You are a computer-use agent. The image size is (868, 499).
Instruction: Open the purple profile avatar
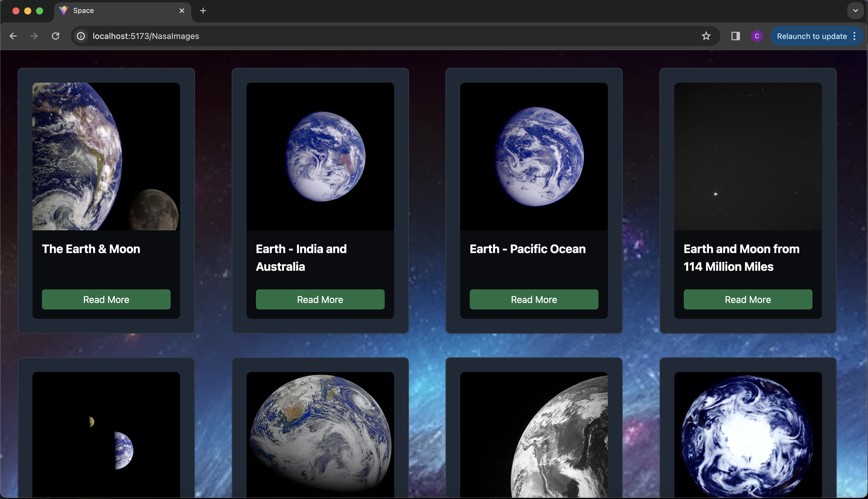pyautogui.click(x=757, y=36)
